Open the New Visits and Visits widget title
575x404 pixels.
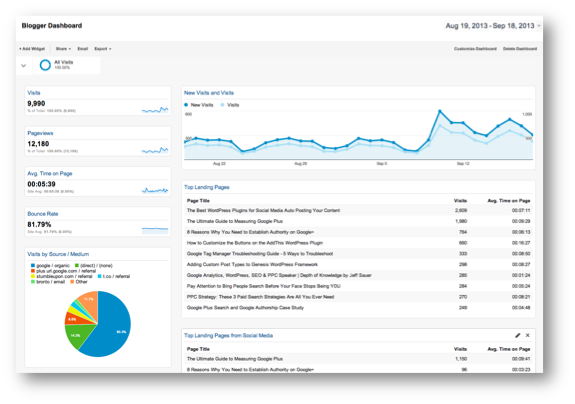click(x=209, y=93)
